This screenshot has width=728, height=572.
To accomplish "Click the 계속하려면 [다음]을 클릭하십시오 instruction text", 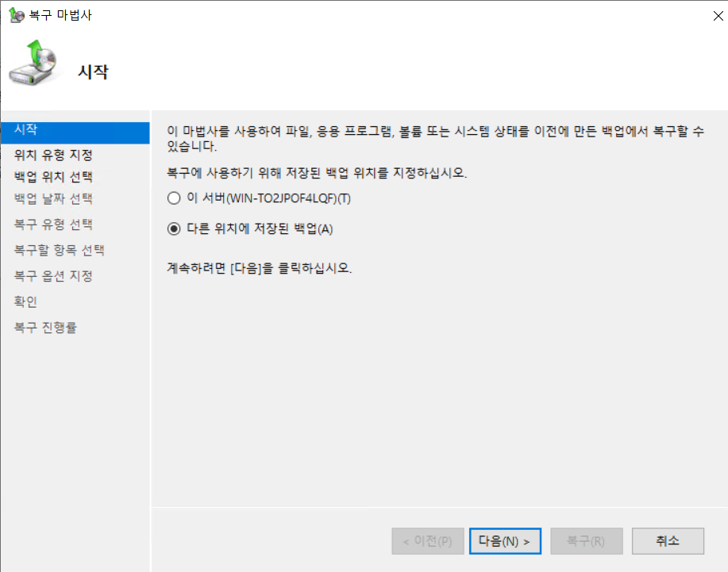I will (259, 267).
